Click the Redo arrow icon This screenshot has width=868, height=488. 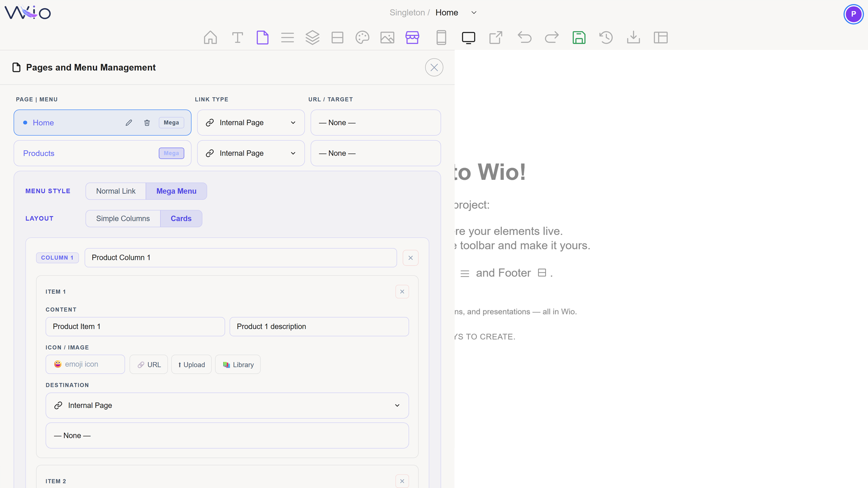click(x=552, y=38)
